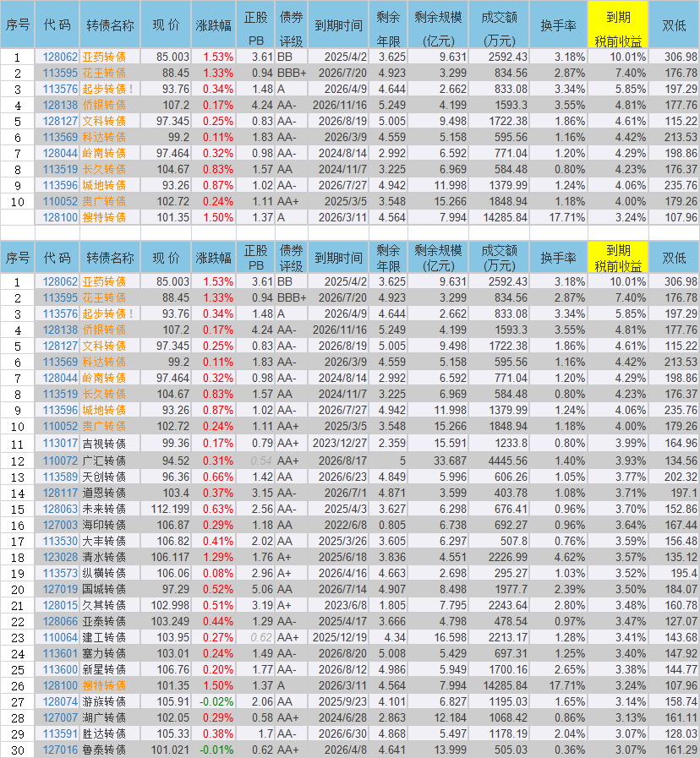Click the pre-tax yield 3.93%
Viewport: 700px width, 758px height.
coord(631,461)
